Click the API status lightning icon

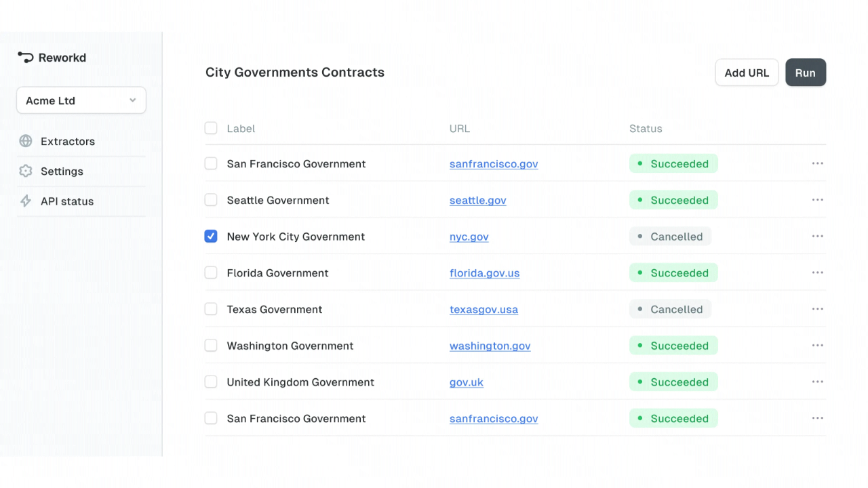26,201
